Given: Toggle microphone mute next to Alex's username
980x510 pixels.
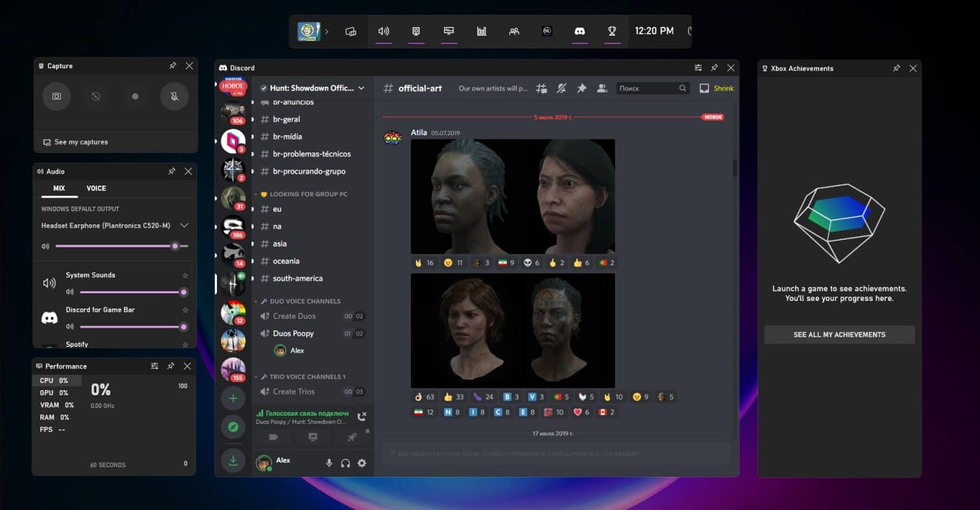Looking at the screenshot, I should 329,463.
